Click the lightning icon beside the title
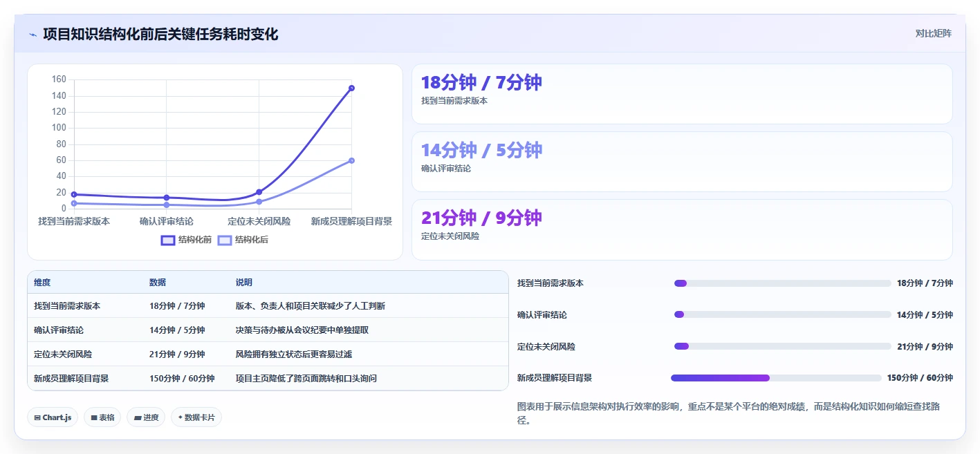Screen dimensions: 980x454 point(33,35)
